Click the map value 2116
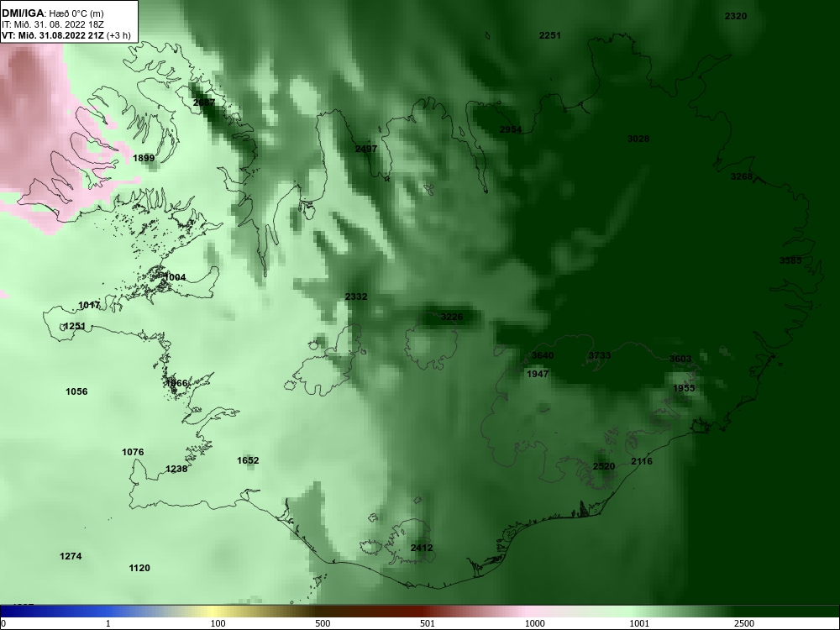Image resolution: width=840 pixels, height=630 pixels. [x=642, y=461]
